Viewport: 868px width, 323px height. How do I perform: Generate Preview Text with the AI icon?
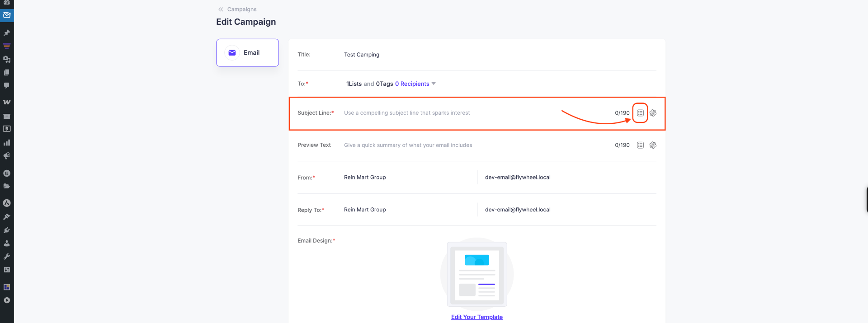click(x=653, y=145)
